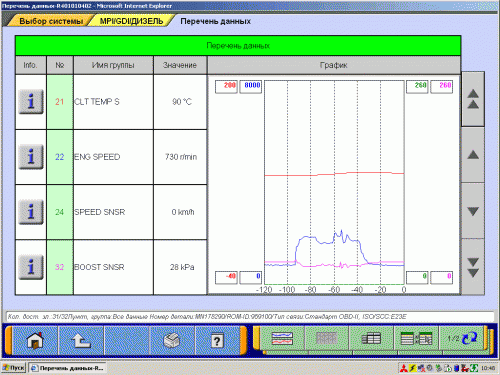
Task: Open the Выбор системы tab
Action: pos(51,21)
